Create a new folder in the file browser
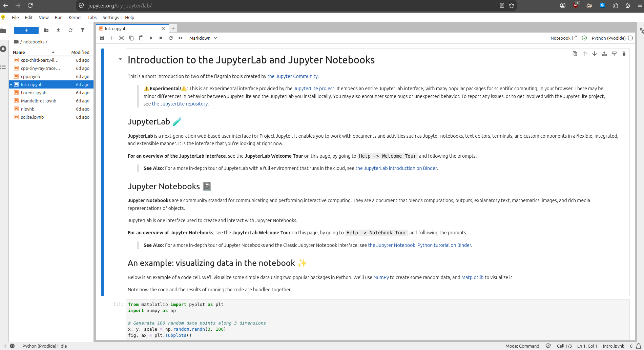644x350 pixels. tap(46, 30)
